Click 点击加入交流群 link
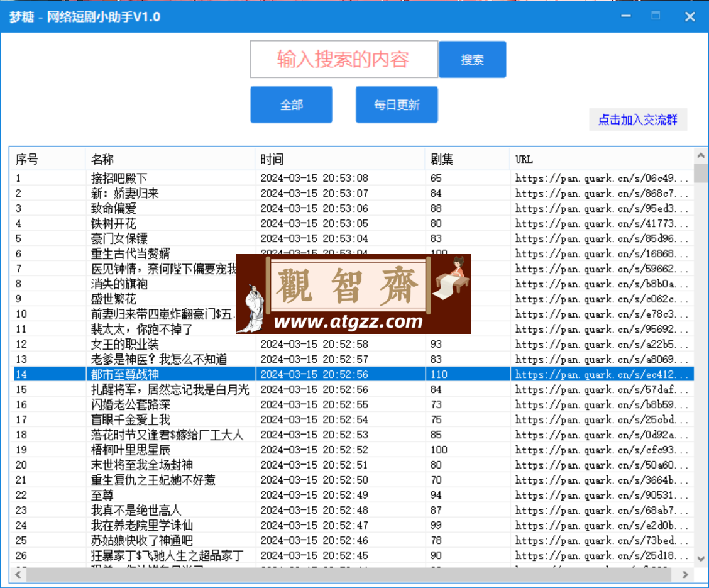 [x=637, y=119]
